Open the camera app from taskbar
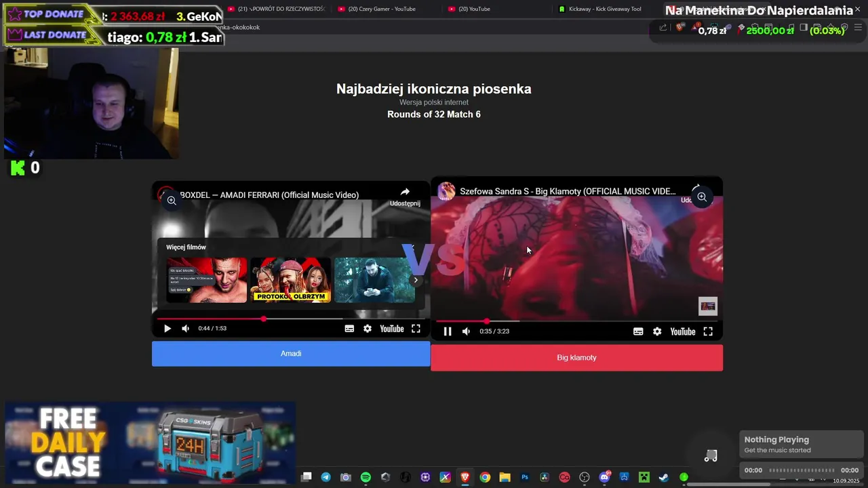This screenshot has height=488, width=868. coord(346,477)
